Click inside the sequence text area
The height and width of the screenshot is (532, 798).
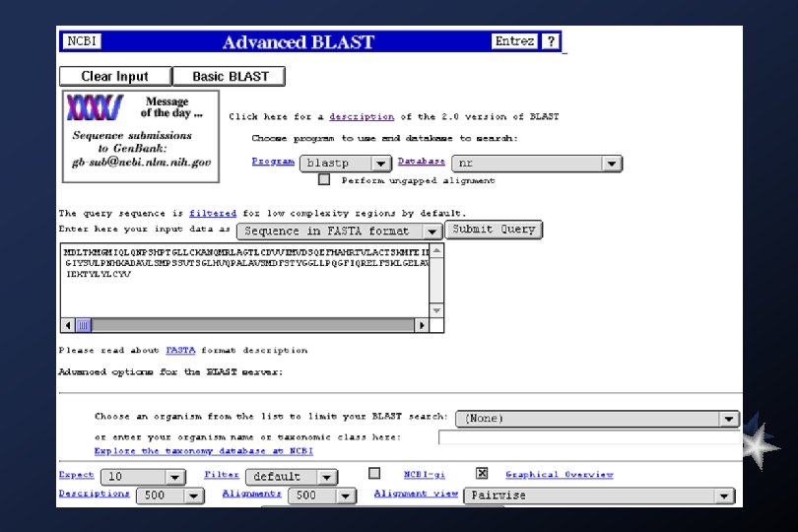(244, 281)
